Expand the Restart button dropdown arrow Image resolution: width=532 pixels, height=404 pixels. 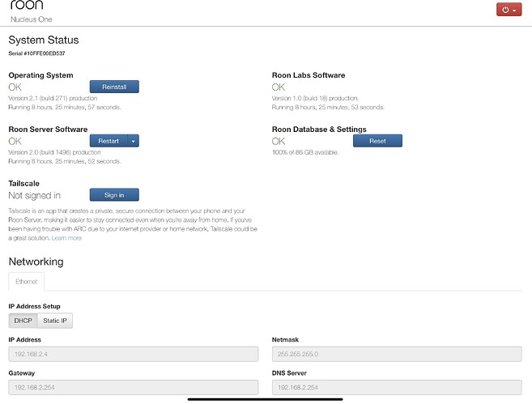click(x=134, y=141)
